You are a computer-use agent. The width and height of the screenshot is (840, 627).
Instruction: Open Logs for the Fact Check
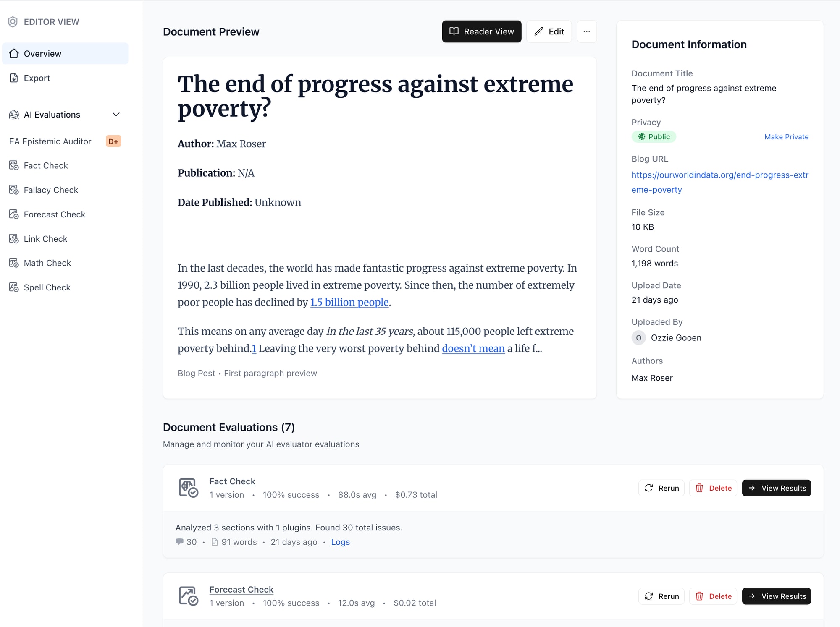coord(340,542)
